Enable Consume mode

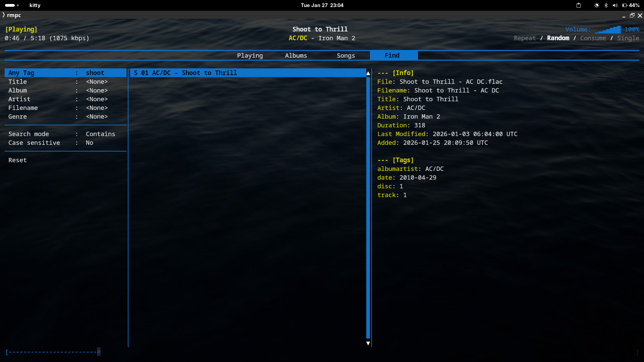click(592, 38)
